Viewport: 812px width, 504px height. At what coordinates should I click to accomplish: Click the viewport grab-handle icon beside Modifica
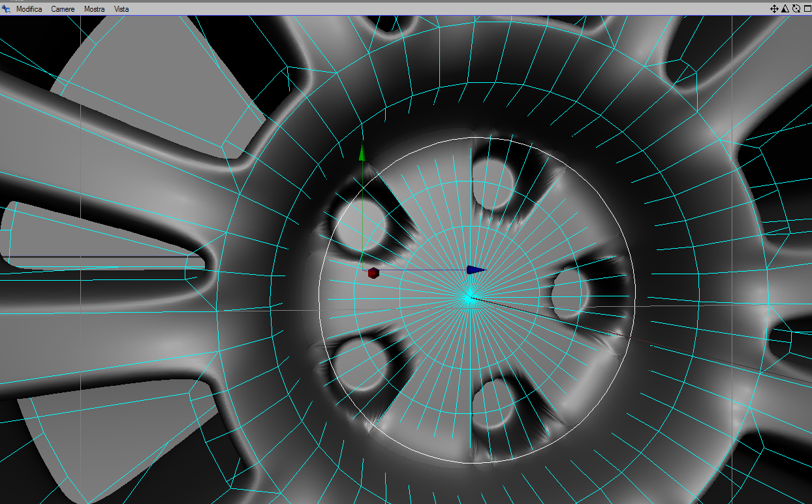[x=7, y=9]
